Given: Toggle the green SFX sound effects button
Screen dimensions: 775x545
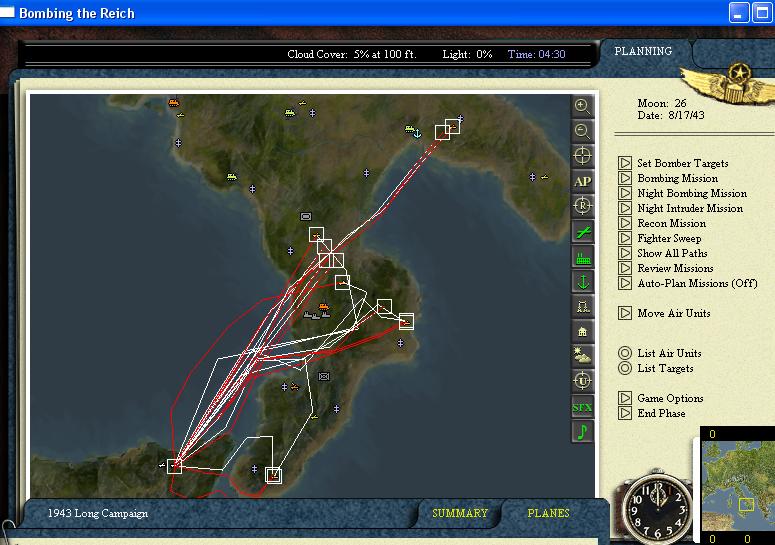Looking at the screenshot, I should coord(582,407).
